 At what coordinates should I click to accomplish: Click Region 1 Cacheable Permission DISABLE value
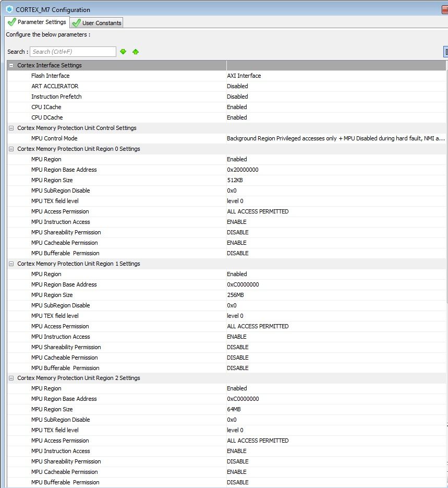click(x=237, y=358)
